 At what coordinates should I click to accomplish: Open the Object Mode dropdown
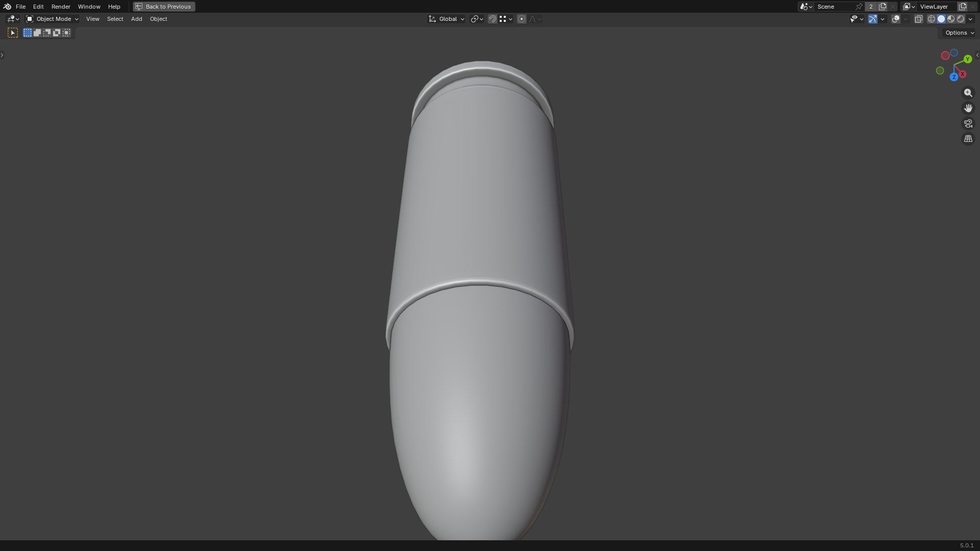click(53, 19)
